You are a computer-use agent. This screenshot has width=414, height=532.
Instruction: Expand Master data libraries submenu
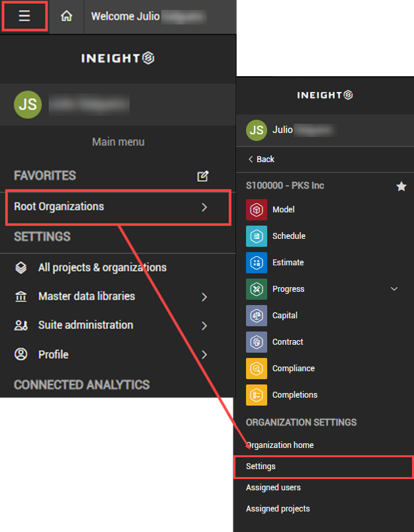204,296
